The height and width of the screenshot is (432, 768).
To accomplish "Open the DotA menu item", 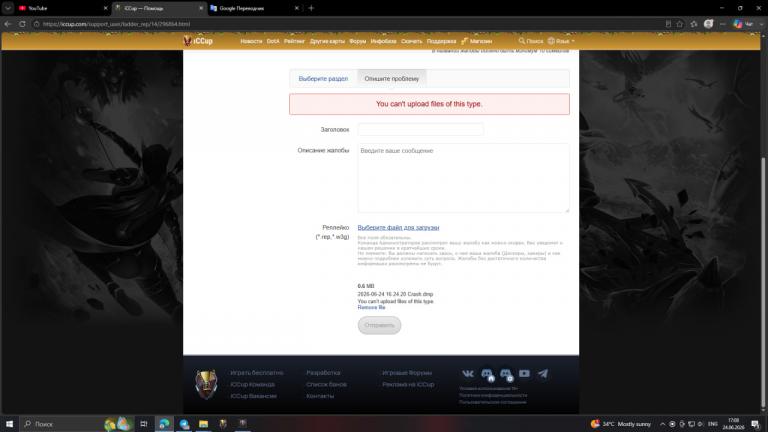I will [x=273, y=41].
